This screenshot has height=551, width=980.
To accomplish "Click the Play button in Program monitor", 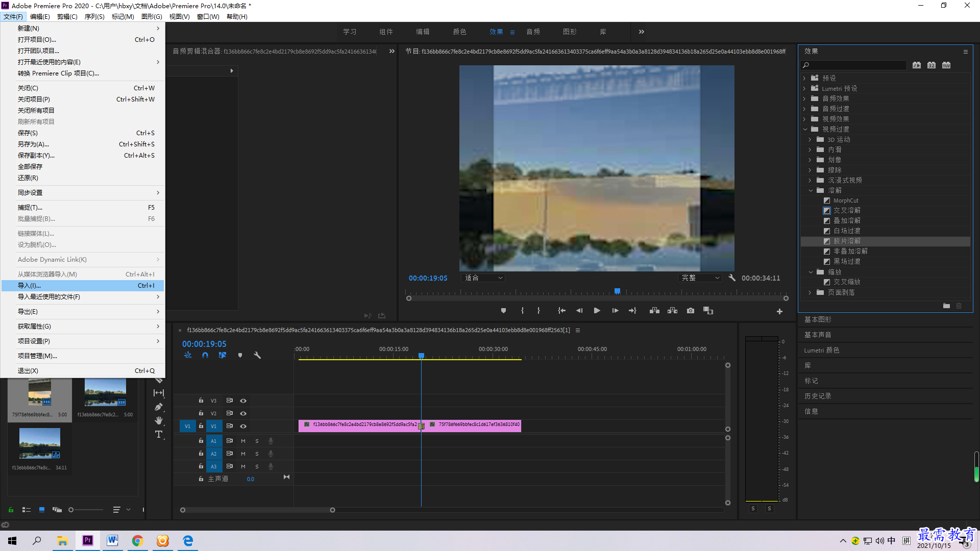I will coord(597,311).
